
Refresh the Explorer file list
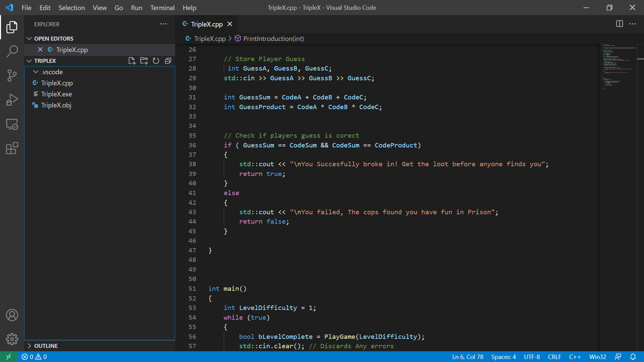click(156, 61)
